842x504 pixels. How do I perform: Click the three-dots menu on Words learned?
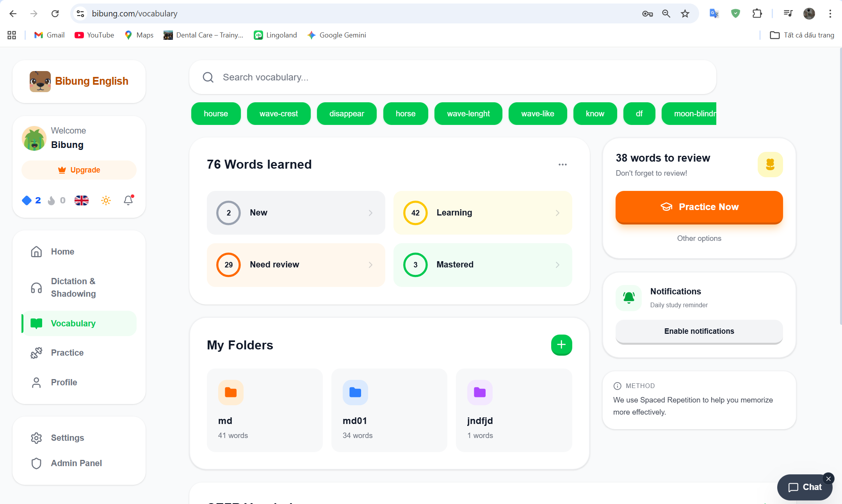[563, 164]
